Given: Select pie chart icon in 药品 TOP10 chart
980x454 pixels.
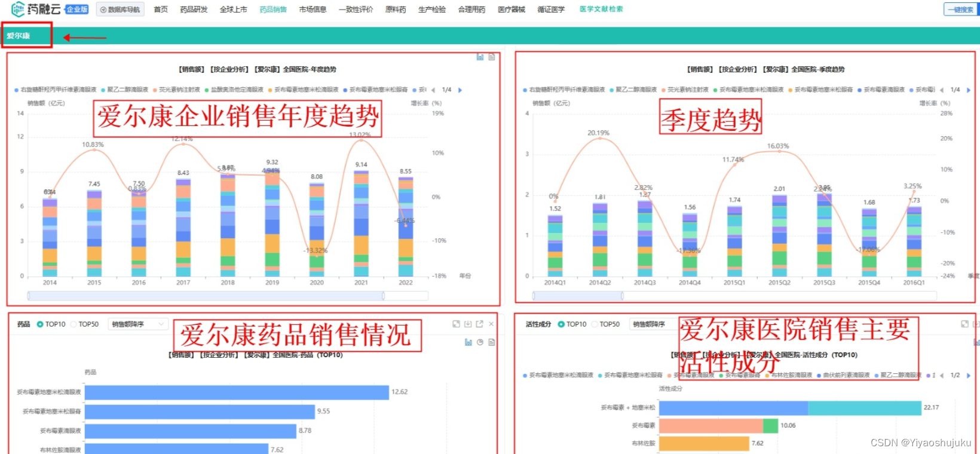Looking at the screenshot, I should 480,342.
